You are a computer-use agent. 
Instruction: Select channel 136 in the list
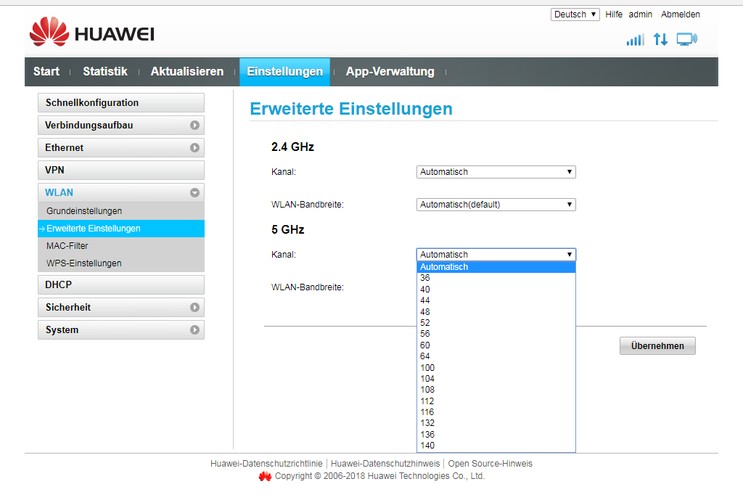tap(496, 435)
